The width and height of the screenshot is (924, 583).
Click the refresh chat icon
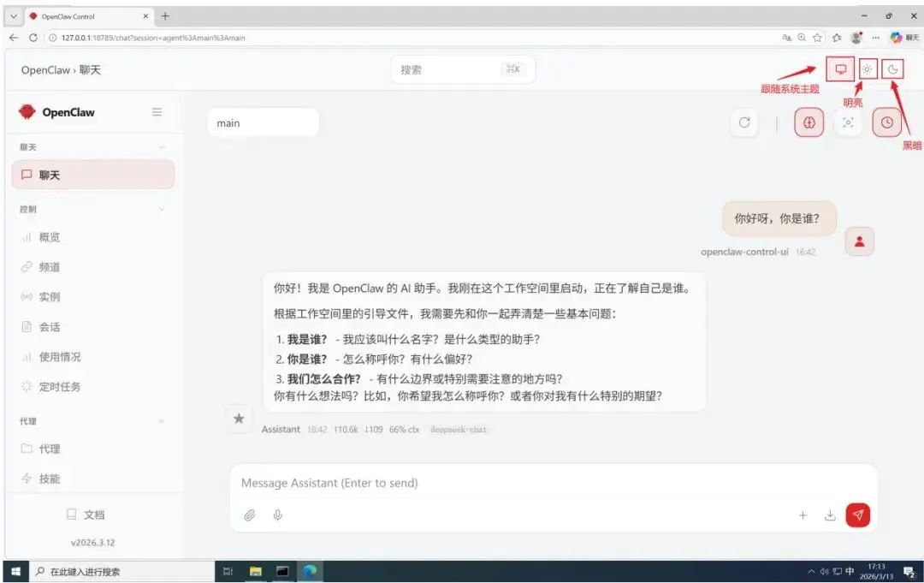click(x=744, y=122)
